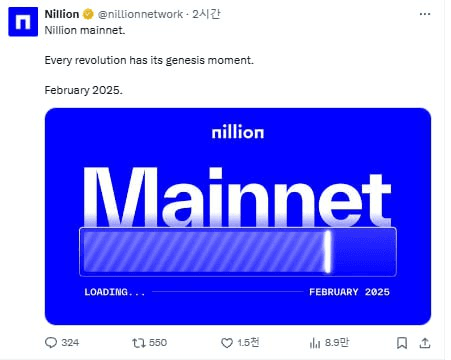Click the 8.9만 view count
This screenshot has width=451, height=360.
click(337, 343)
